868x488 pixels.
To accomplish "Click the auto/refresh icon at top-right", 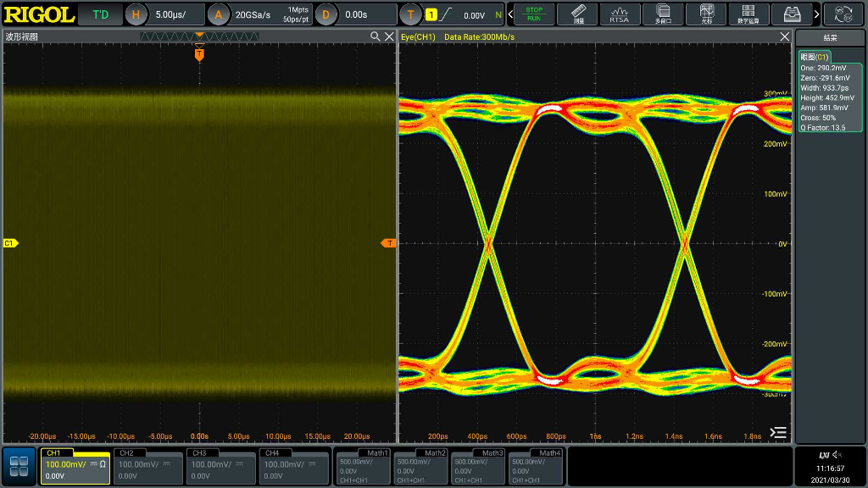I will [x=843, y=14].
